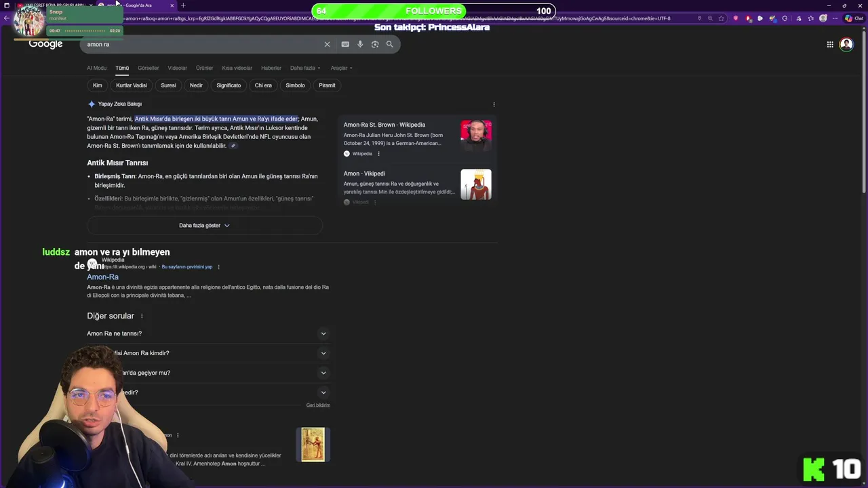Open the AI overview three-dot menu
Image resolution: width=868 pixels, height=488 pixels.
click(x=494, y=104)
